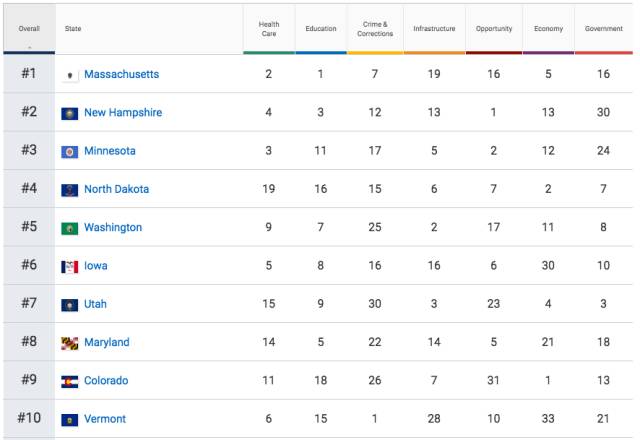Click the Minnesota flag icon
640x440 pixels.
tap(70, 152)
